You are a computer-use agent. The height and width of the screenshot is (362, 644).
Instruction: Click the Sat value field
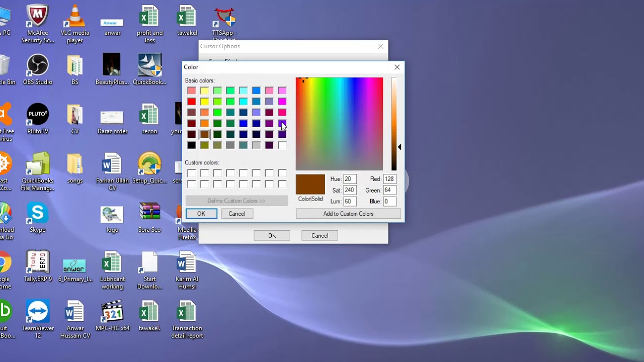click(350, 190)
